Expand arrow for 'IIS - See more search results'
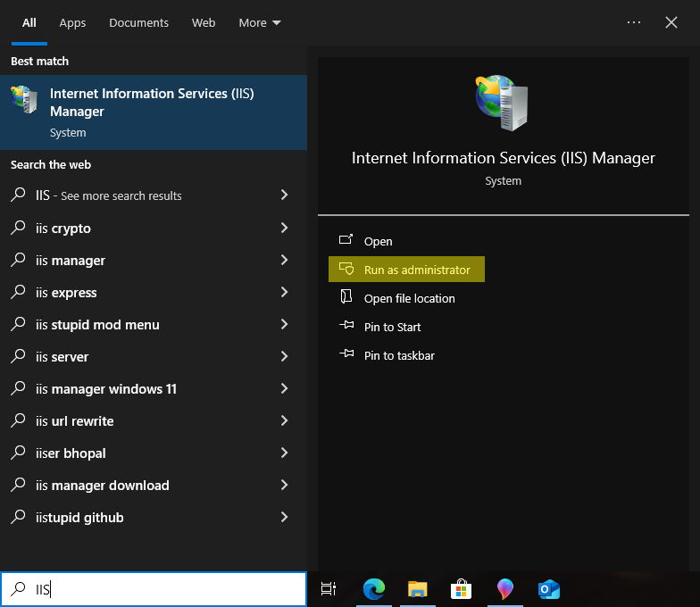 [x=284, y=195]
